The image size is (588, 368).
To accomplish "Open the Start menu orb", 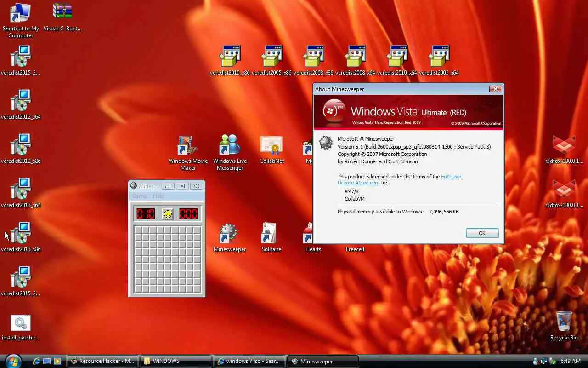I will tap(12, 361).
